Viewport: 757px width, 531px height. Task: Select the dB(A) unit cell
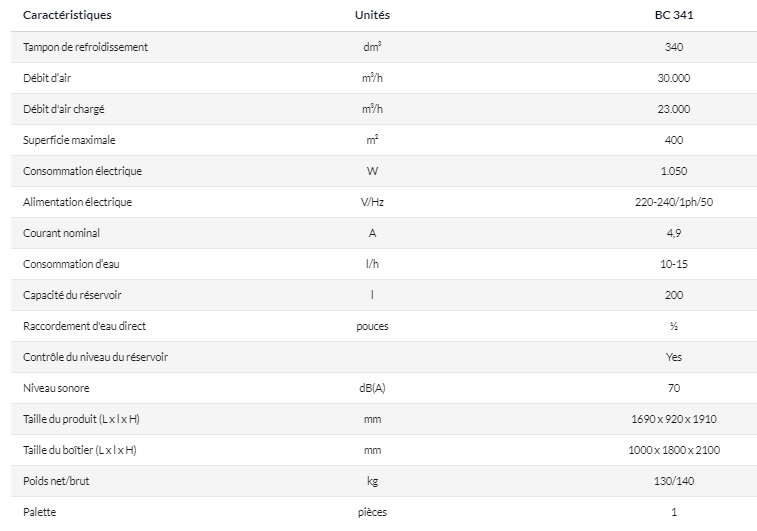(x=372, y=388)
